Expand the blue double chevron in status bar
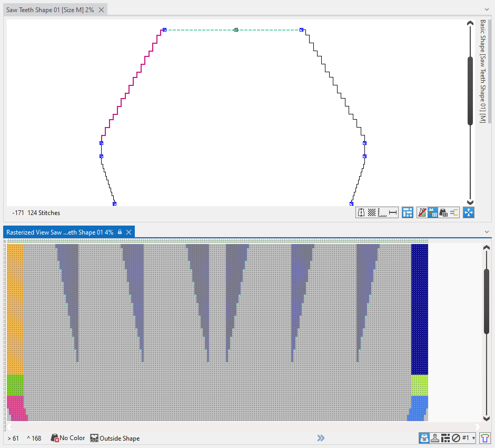Image resolution: width=495 pixels, height=448 pixels. (321, 438)
